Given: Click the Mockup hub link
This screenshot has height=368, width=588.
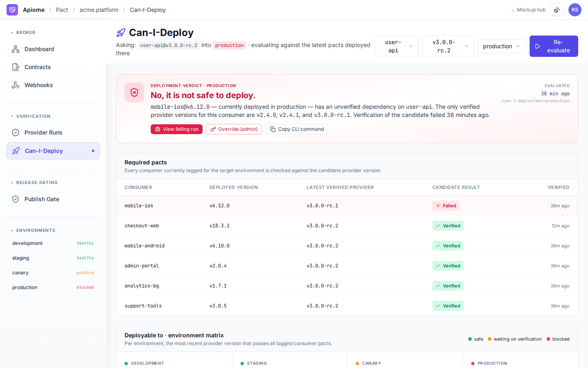Looking at the screenshot, I should (x=528, y=10).
